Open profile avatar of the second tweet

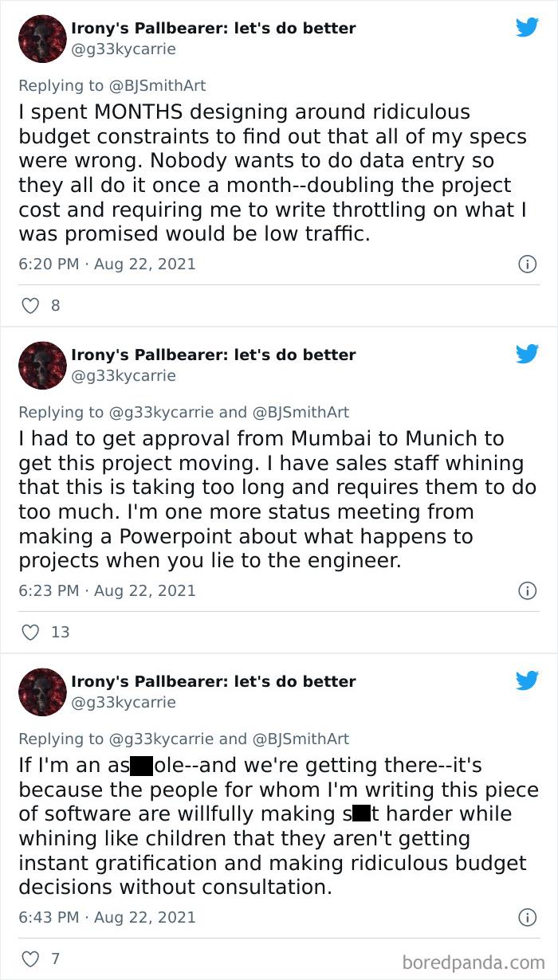pyautogui.click(x=42, y=365)
